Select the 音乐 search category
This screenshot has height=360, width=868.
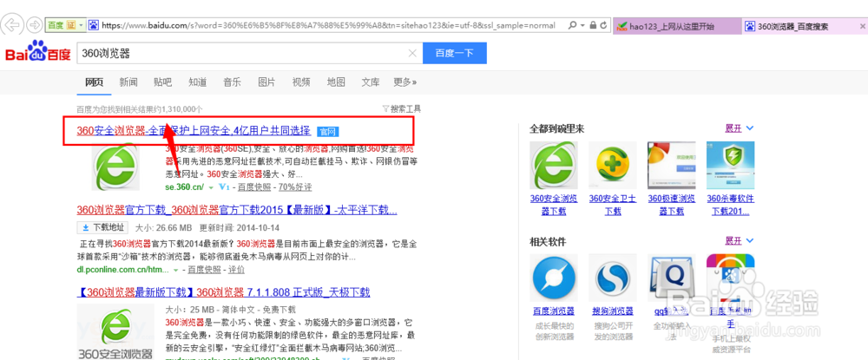point(232,82)
